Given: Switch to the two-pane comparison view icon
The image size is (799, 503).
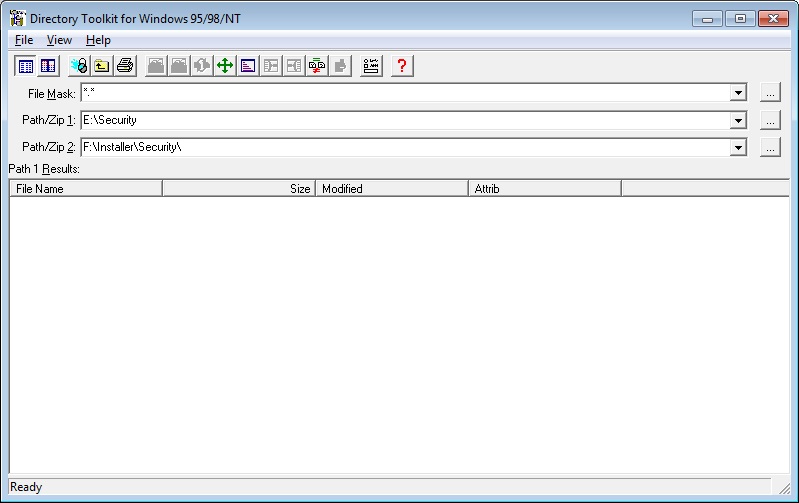Looking at the screenshot, I should pyautogui.click(x=48, y=66).
